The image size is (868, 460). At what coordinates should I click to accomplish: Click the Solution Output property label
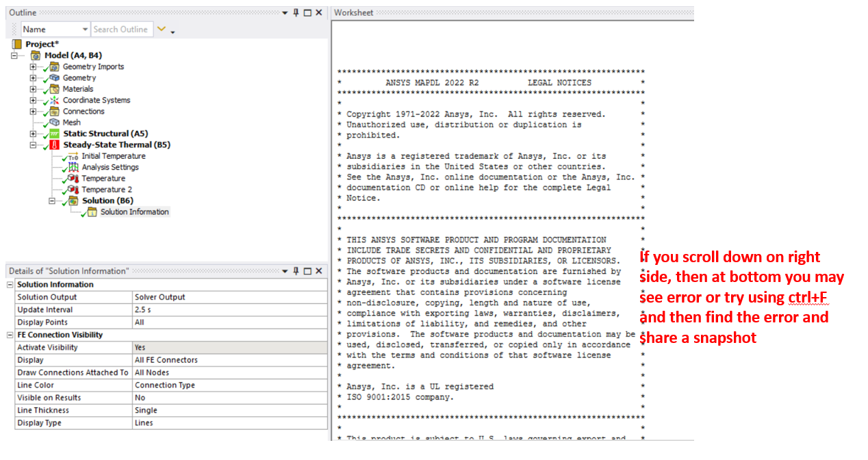[x=47, y=297]
